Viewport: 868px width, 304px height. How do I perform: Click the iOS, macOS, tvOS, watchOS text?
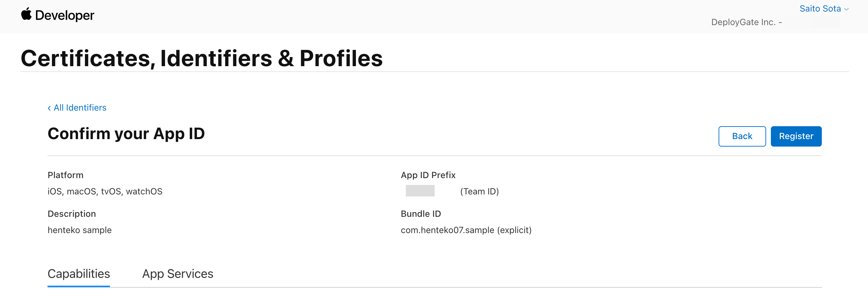105,191
